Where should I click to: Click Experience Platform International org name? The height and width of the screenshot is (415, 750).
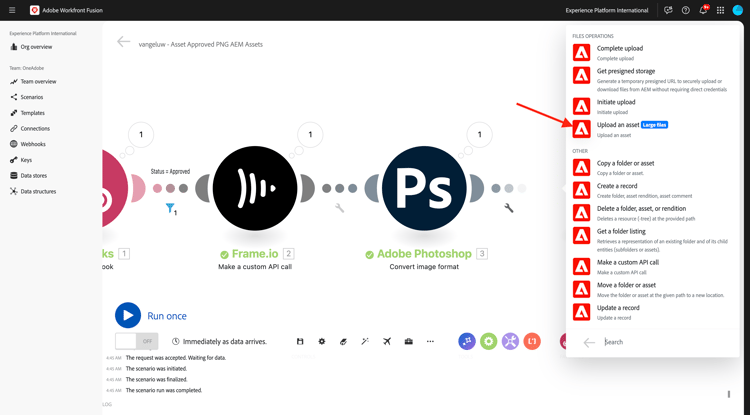(x=607, y=10)
